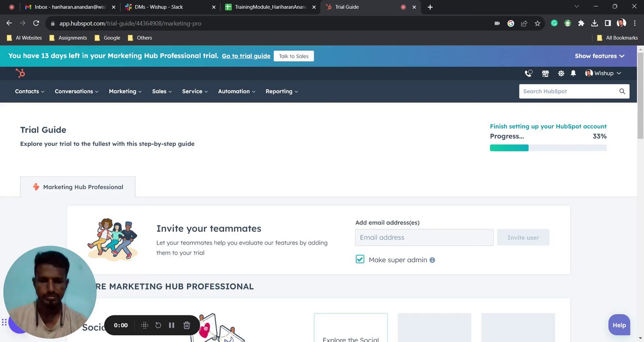Click the setup progress bar

(x=548, y=148)
